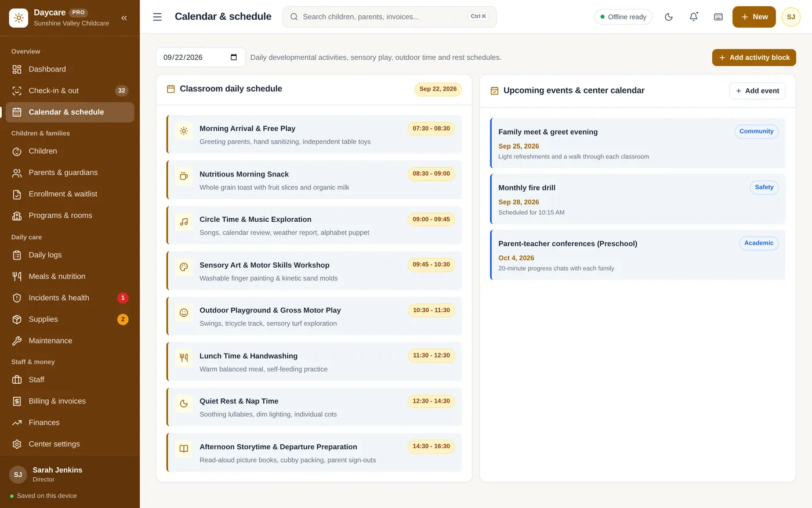This screenshot has width=812, height=508.
Task: Click Saved on this device status
Action: (x=43, y=496)
